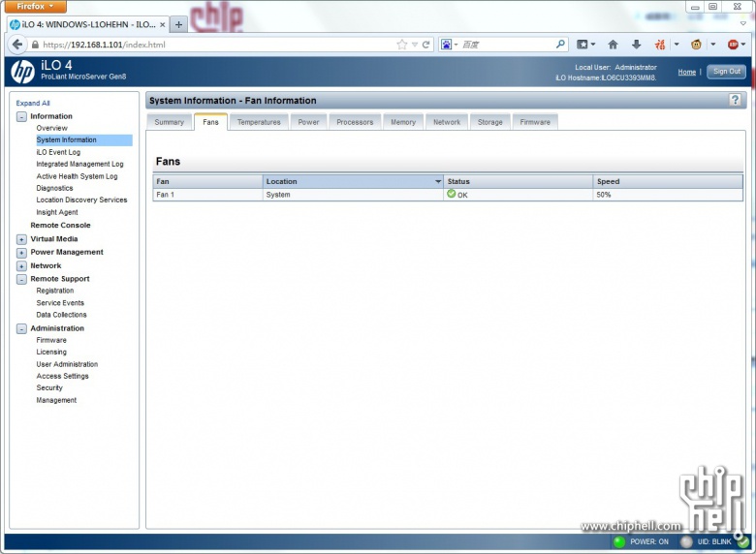This screenshot has height=554, width=756.
Task: Open the bookmarks toolbar icon
Action: pyautogui.click(x=583, y=45)
